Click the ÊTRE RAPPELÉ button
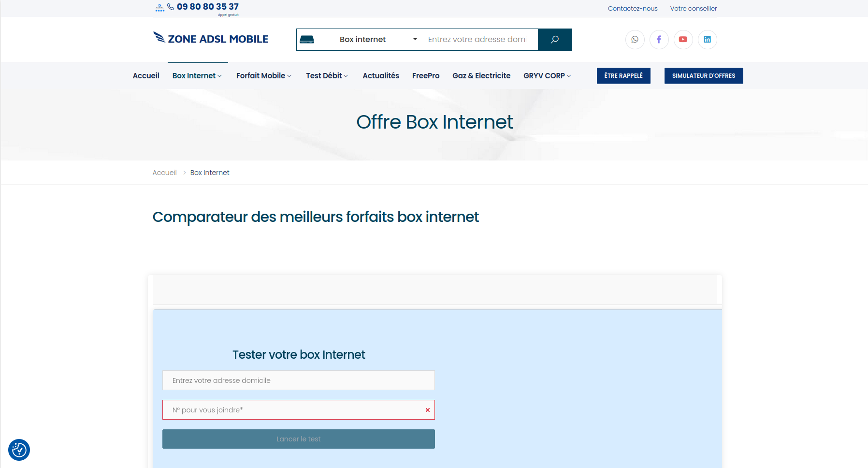The height and width of the screenshot is (468, 868). point(623,75)
